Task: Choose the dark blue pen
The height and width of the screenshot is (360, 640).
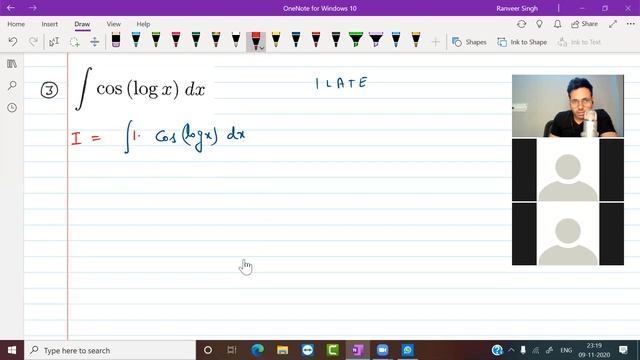Action: (x=296, y=40)
